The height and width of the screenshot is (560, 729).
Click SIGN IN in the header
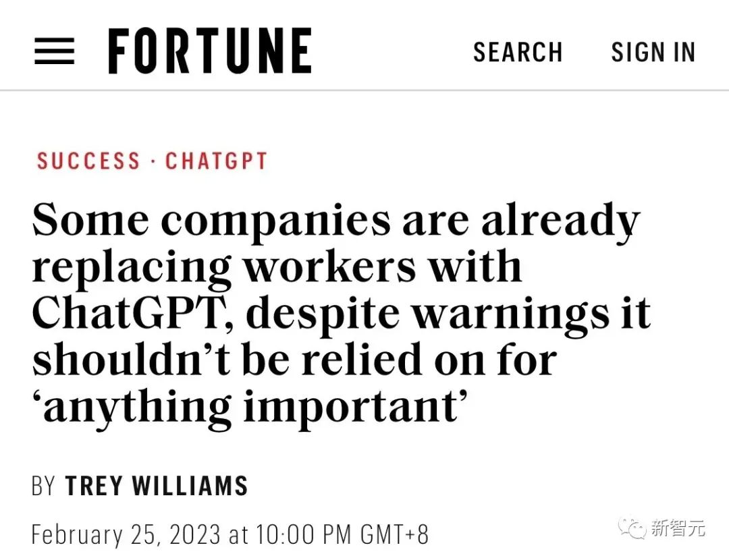point(653,53)
